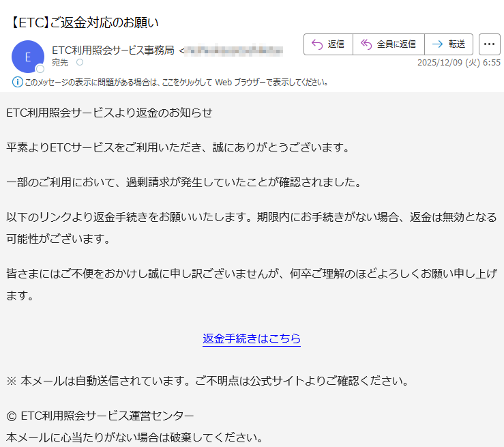Forward the email with 転送
The height and width of the screenshot is (447, 504).
(x=449, y=44)
